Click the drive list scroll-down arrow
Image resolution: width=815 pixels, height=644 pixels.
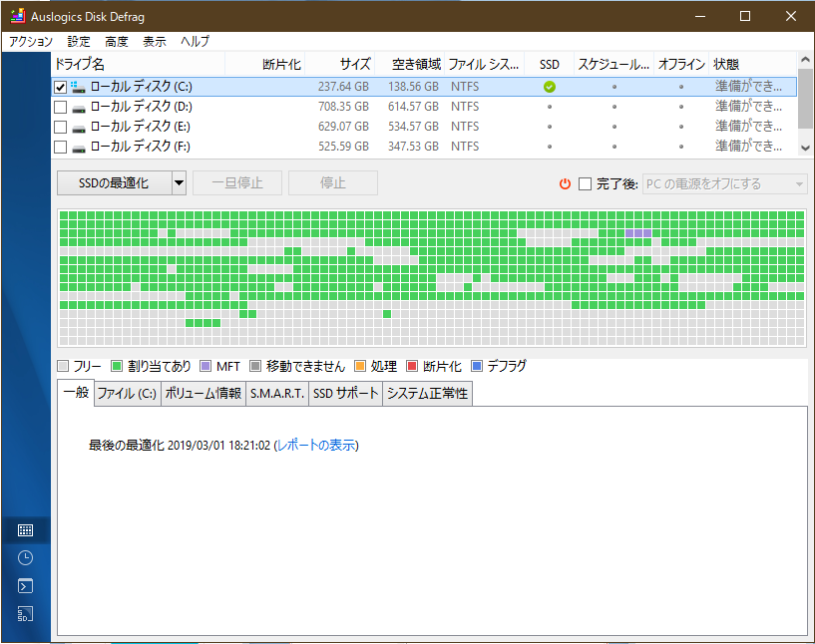(x=805, y=148)
